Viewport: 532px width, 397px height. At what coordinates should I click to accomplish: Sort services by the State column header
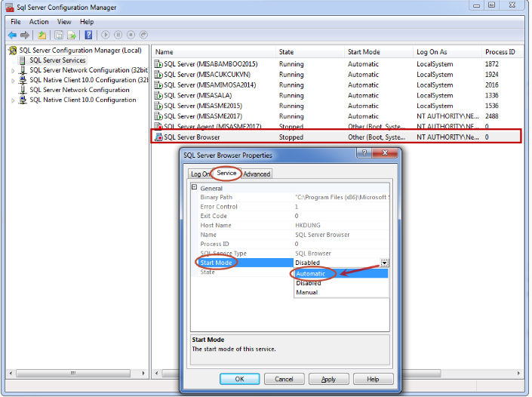coord(310,52)
